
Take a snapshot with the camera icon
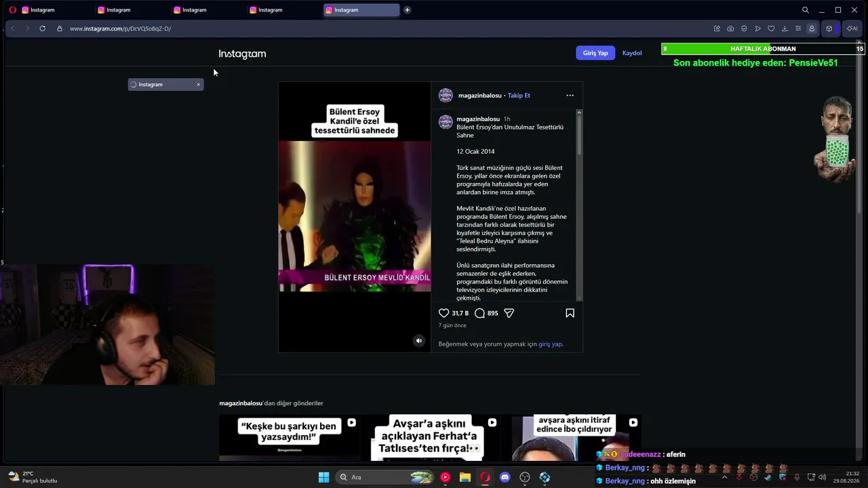730,28
